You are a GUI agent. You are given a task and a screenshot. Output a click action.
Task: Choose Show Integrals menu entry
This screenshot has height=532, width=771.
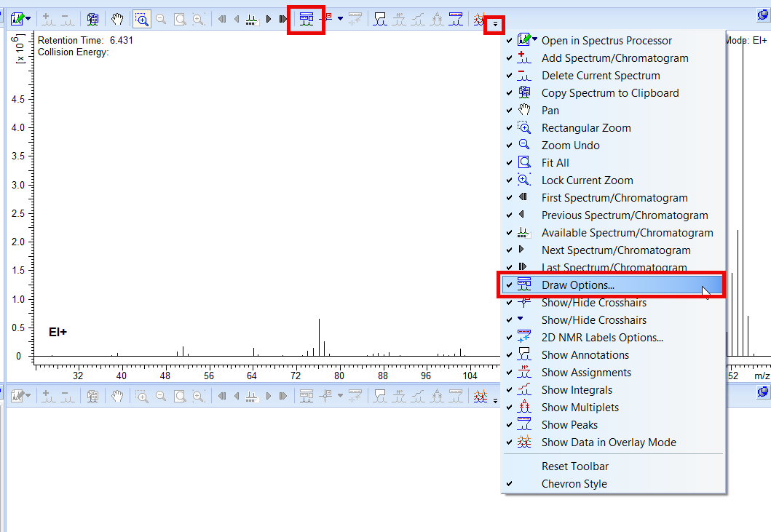click(613, 390)
